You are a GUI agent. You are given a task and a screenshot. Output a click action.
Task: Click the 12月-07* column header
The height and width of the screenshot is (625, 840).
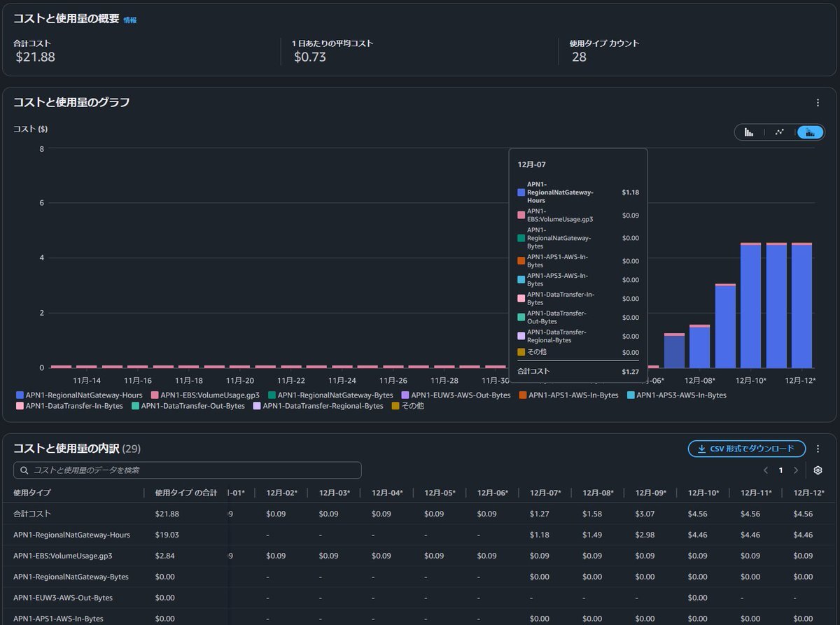point(545,493)
